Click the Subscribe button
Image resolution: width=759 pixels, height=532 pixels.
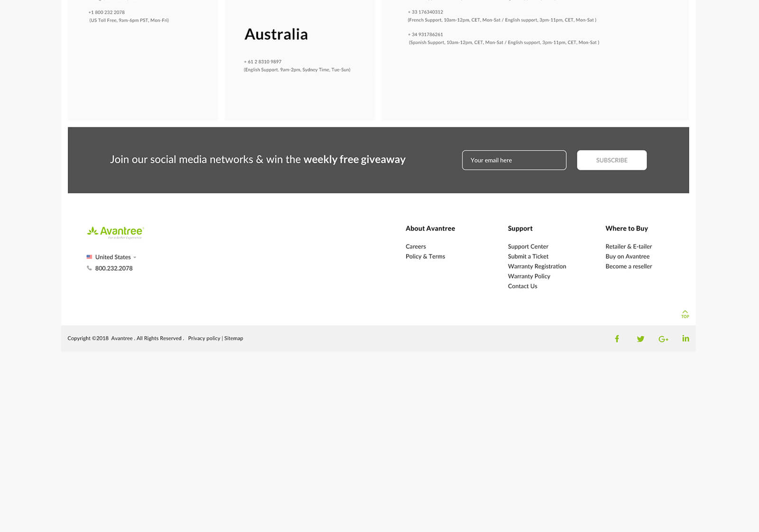coord(611,160)
